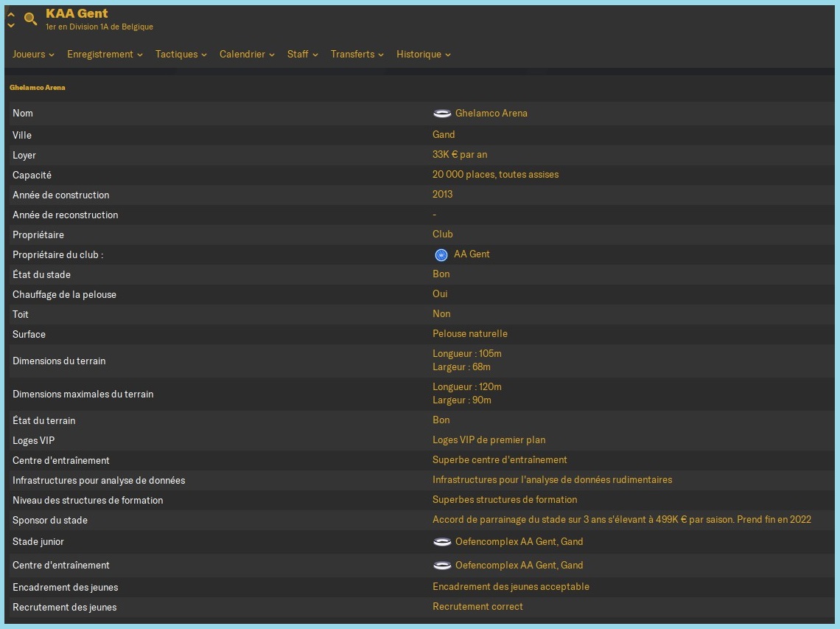Click pitch length value Longueur : 105m
This screenshot has width=840, height=629.
(467, 353)
